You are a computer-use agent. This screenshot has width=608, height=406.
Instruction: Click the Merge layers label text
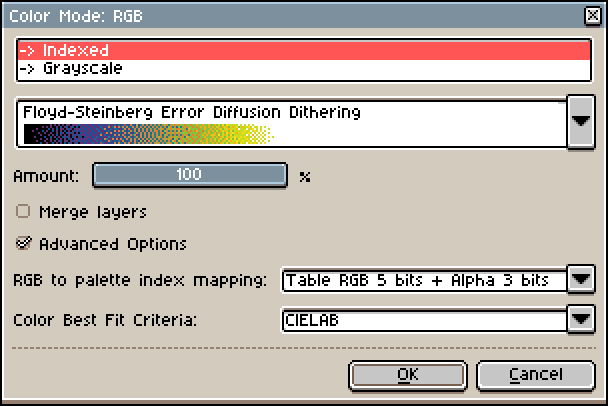coord(93,213)
